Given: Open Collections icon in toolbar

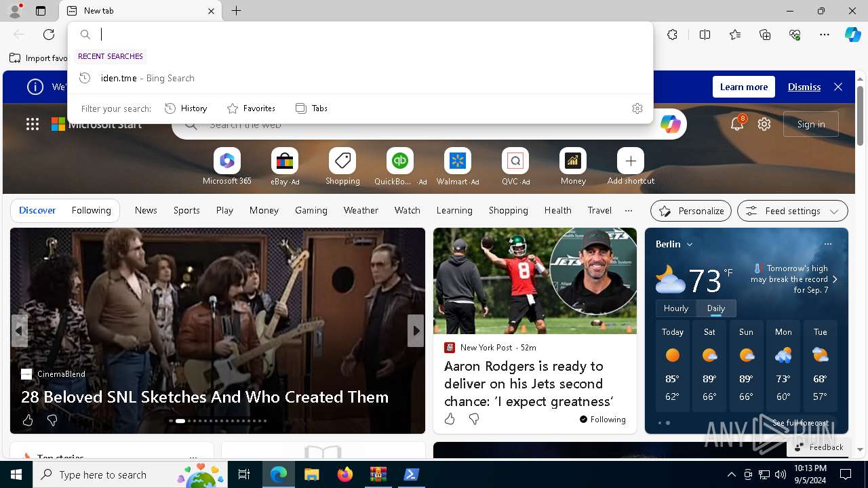Looking at the screenshot, I should click(765, 35).
